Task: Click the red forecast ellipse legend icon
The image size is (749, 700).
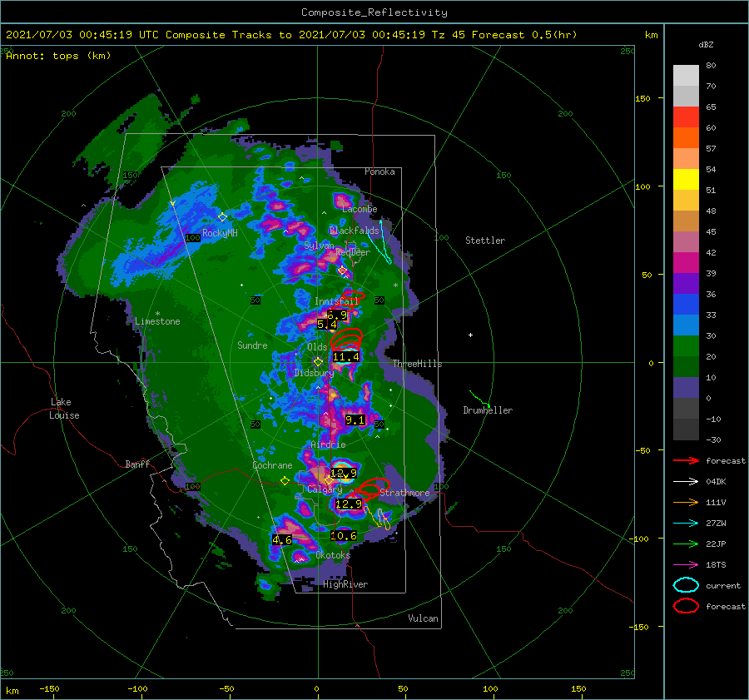Action: (x=686, y=606)
